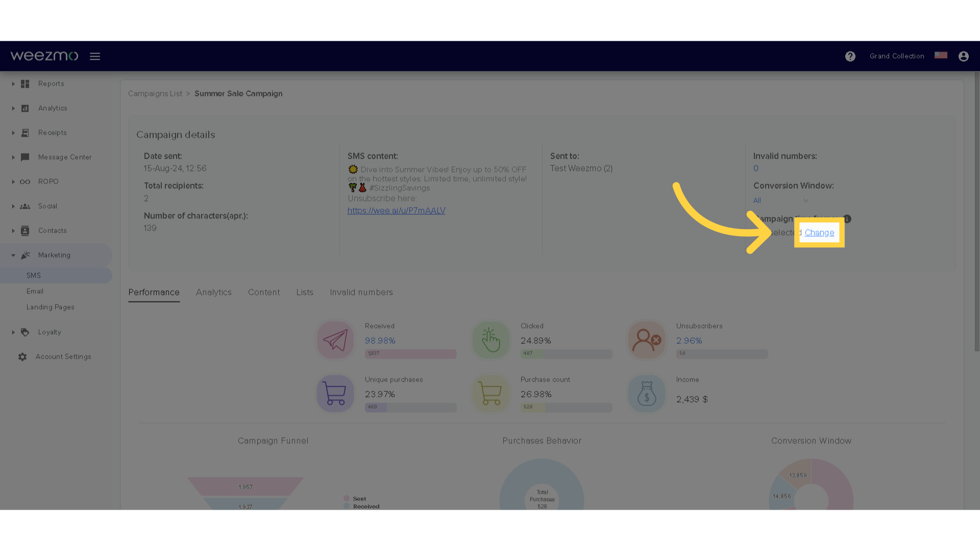Click the Income money bag icon

pyautogui.click(x=647, y=394)
